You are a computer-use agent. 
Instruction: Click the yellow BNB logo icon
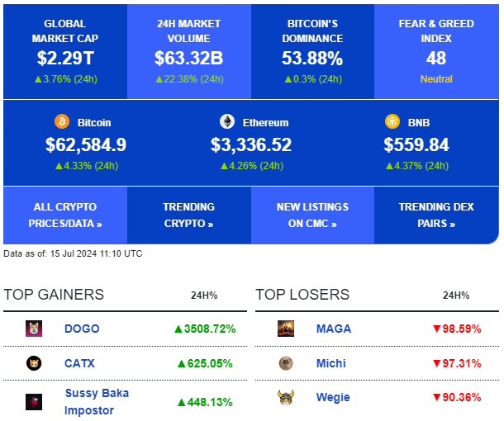point(392,122)
